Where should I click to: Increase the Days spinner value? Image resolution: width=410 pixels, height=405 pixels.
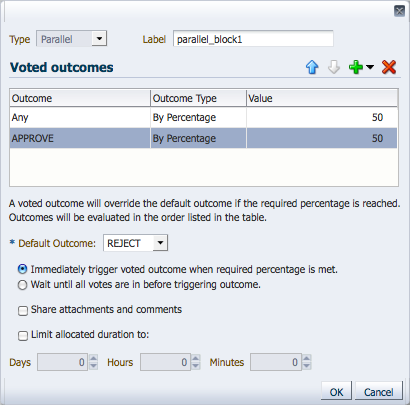(94, 359)
